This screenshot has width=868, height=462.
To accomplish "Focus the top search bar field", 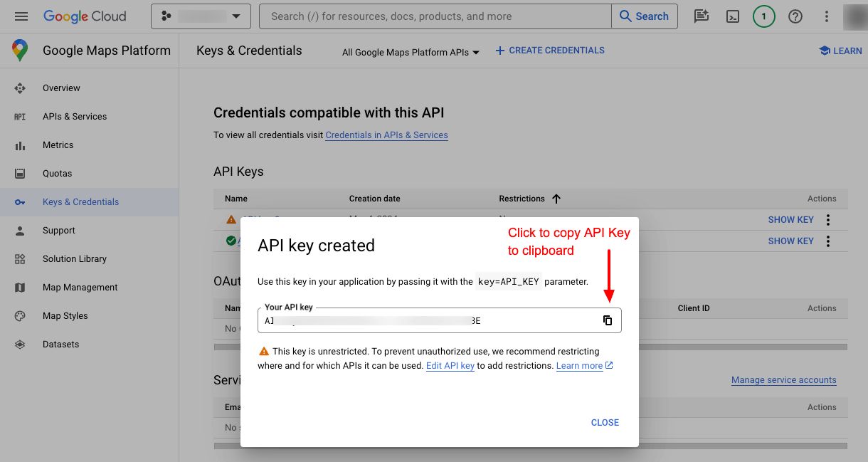I will tap(435, 16).
